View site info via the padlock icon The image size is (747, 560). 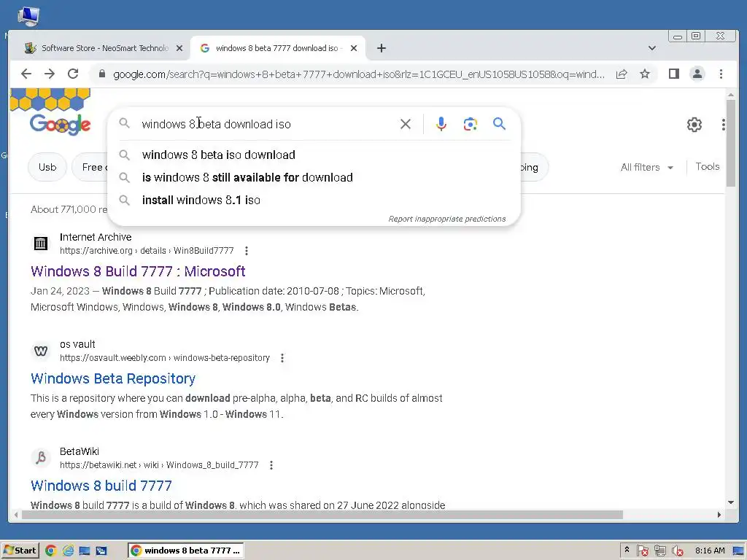tap(101, 74)
